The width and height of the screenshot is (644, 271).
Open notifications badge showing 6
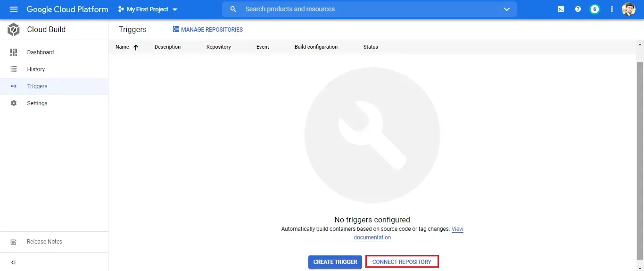coord(595,9)
